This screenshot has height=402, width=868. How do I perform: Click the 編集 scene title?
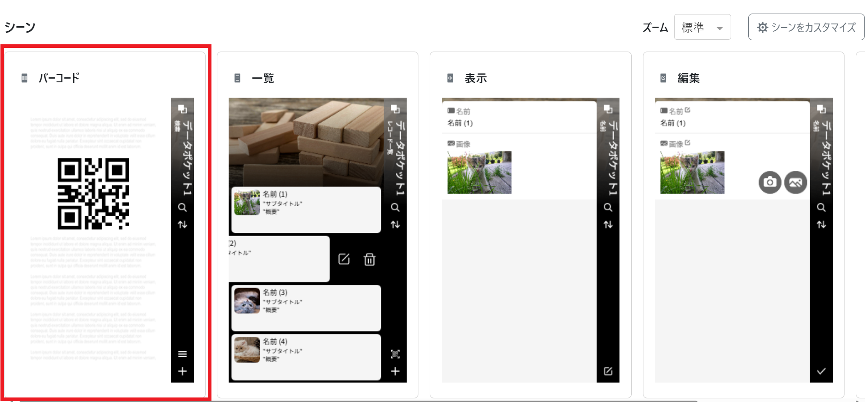(688, 78)
